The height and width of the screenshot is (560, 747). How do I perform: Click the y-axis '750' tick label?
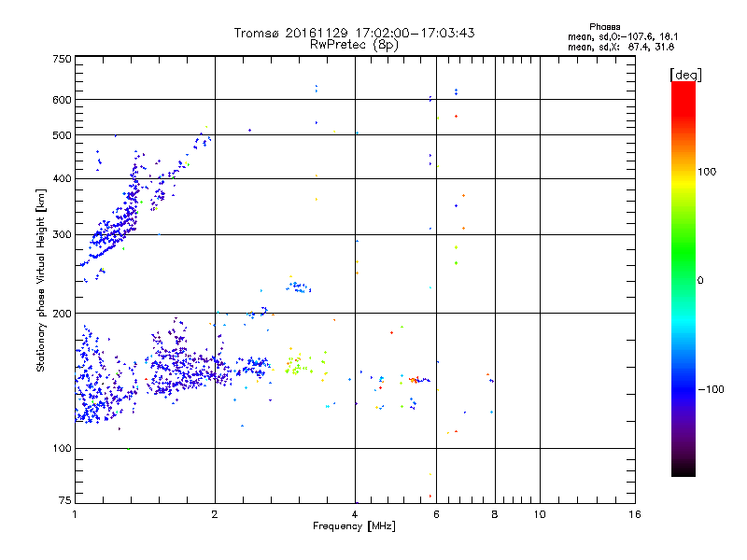(x=62, y=59)
